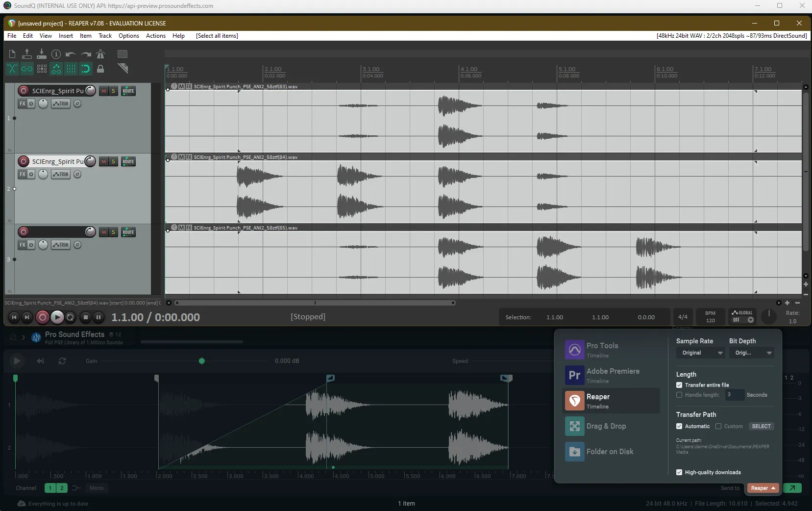The height and width of the screenshot is (511, 812).
Task: Open the Sample Rate dropdown
Action: pyautogui.click(x=701, y=353)
